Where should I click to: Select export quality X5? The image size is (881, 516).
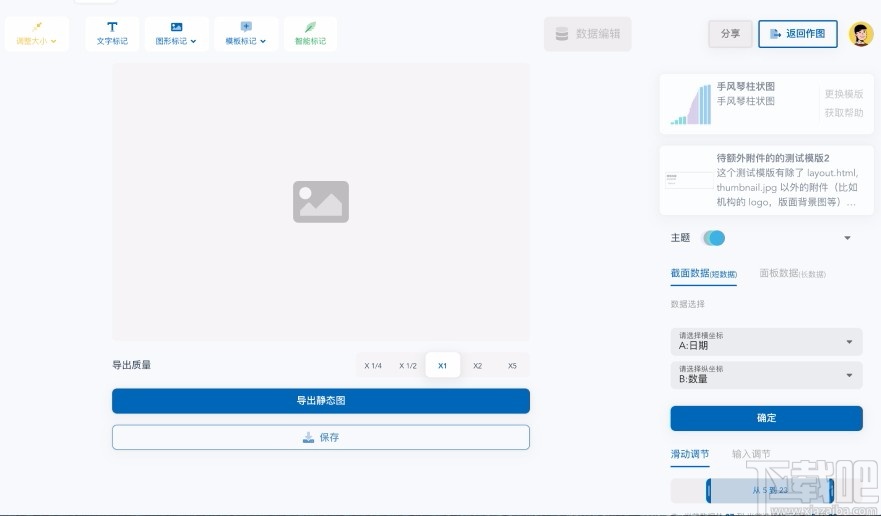tap(512, 365)
